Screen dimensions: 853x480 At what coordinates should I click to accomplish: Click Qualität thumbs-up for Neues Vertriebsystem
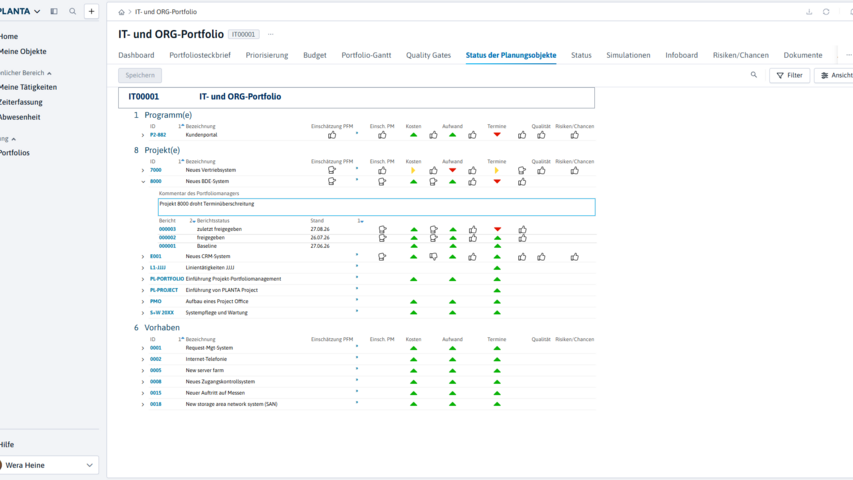click(x=541, y=171)
